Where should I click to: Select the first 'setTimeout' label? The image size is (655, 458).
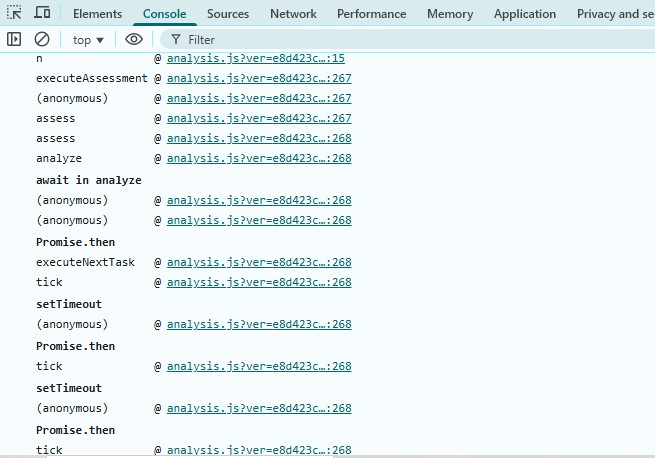pos(69,304)
